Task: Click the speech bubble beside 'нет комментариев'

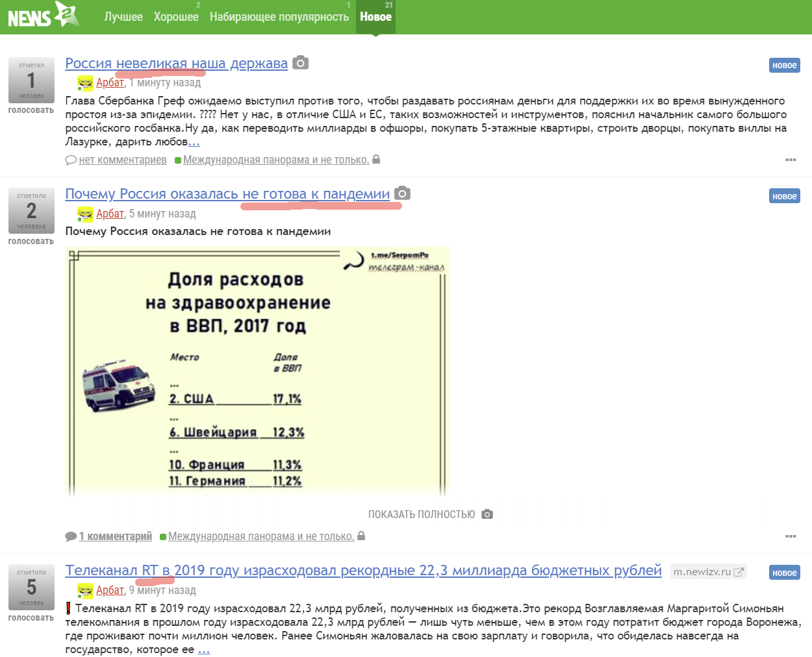Action: [x=71, y=160]
